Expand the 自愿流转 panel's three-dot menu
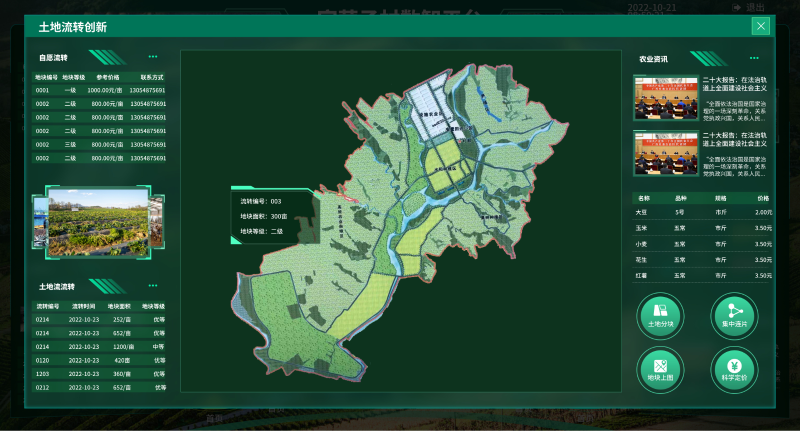The height and width of the screenshot is (431, 800). (x=152, y=57)
